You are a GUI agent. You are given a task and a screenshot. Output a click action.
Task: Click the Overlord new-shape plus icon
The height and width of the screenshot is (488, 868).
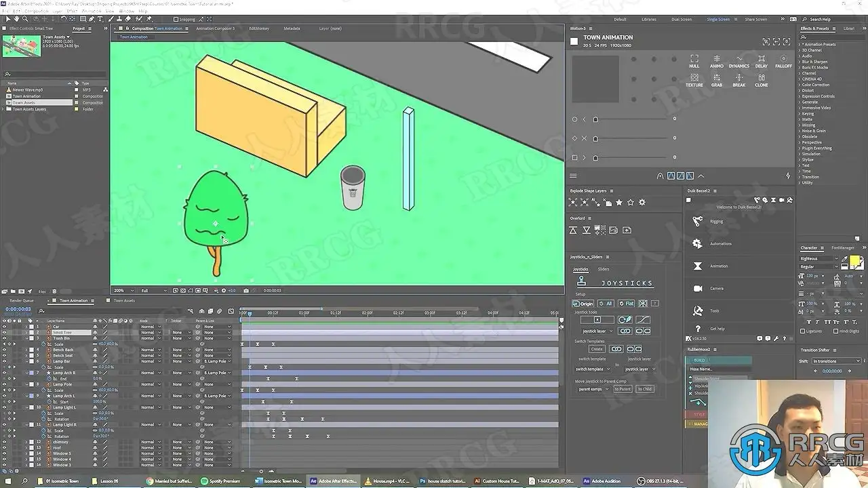[x=627, y=230]
